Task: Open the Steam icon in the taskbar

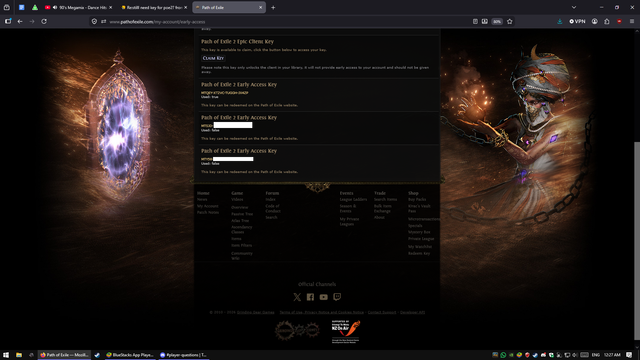Action: click(97, 355)
